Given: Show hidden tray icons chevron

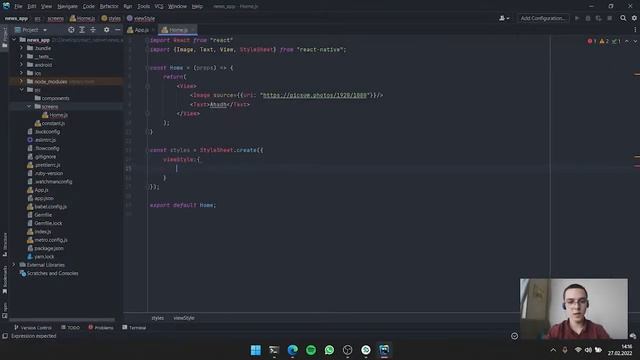Looking at the screenshot, I should [x=553, y=350].
